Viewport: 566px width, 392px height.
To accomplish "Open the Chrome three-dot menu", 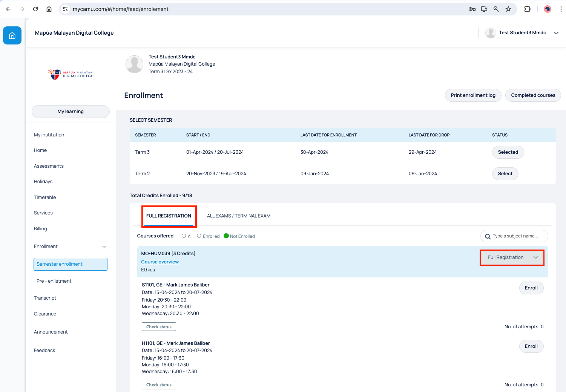I will tap(561, 9).
